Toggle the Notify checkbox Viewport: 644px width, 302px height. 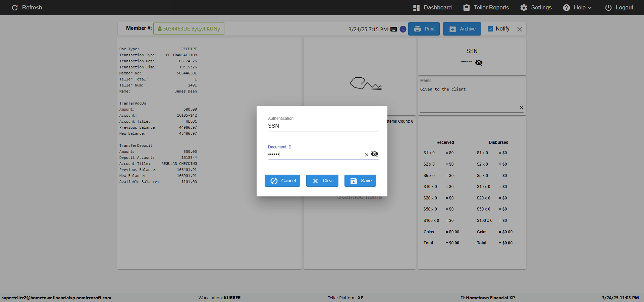coord(490,29)
